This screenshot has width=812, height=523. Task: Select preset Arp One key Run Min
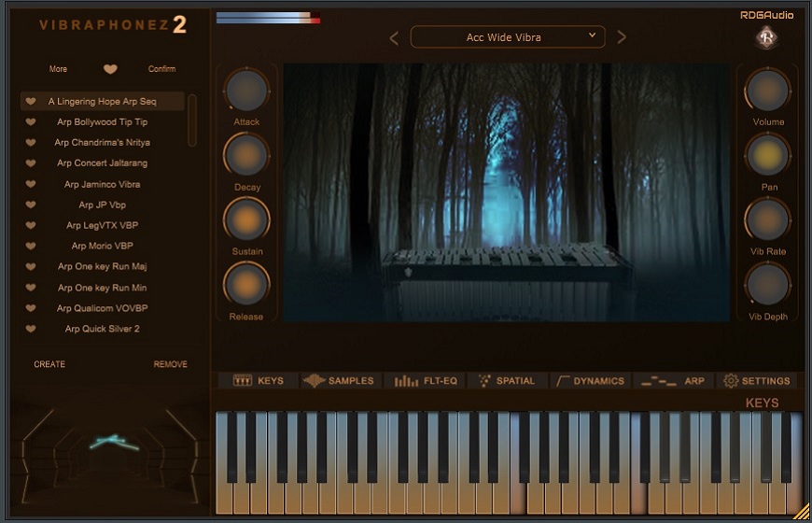(x=102, y=287)
